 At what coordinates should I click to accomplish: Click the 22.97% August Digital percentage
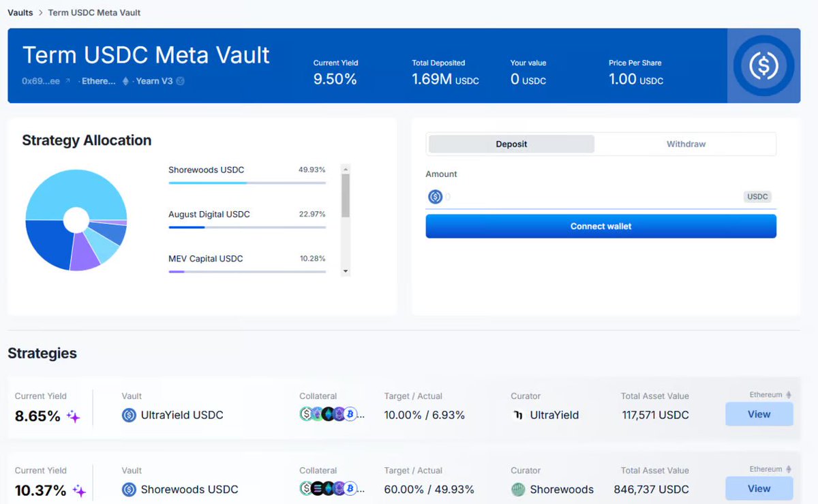tap(312, 214)
